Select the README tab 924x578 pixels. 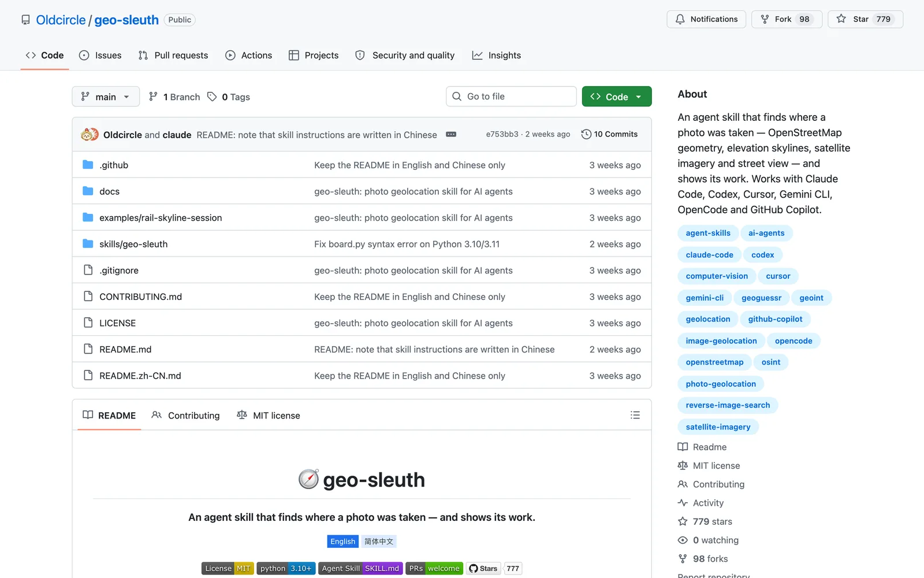pyautogui.click(x=109, y=415)
